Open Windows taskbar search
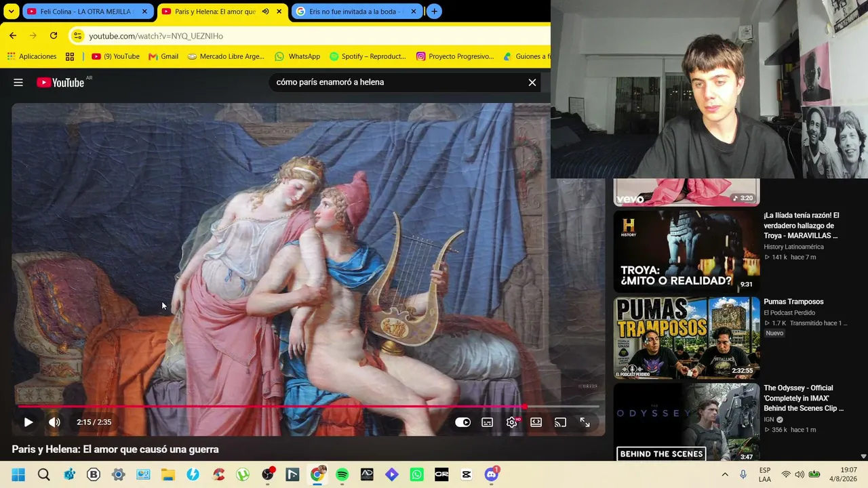 pos(44,474)
